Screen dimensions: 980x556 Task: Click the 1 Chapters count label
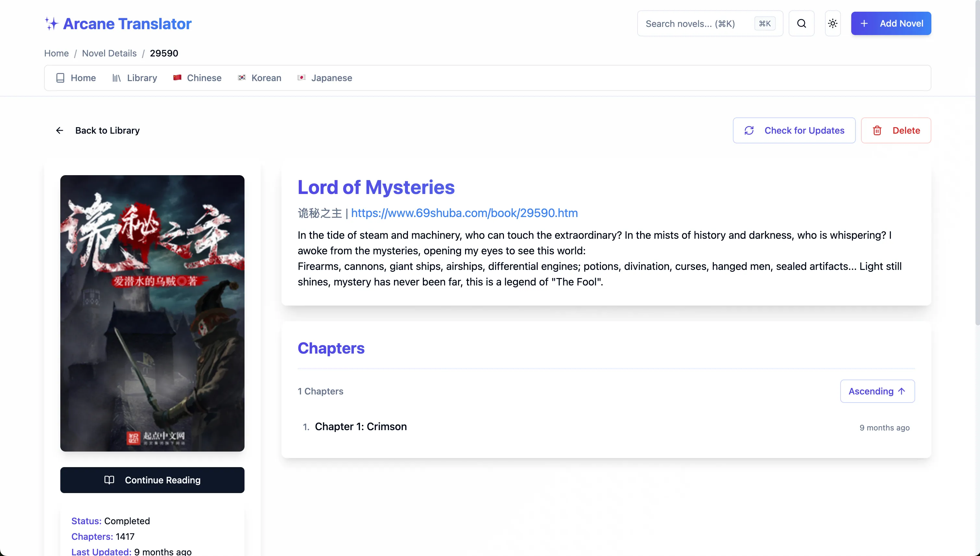pos(320,391)
